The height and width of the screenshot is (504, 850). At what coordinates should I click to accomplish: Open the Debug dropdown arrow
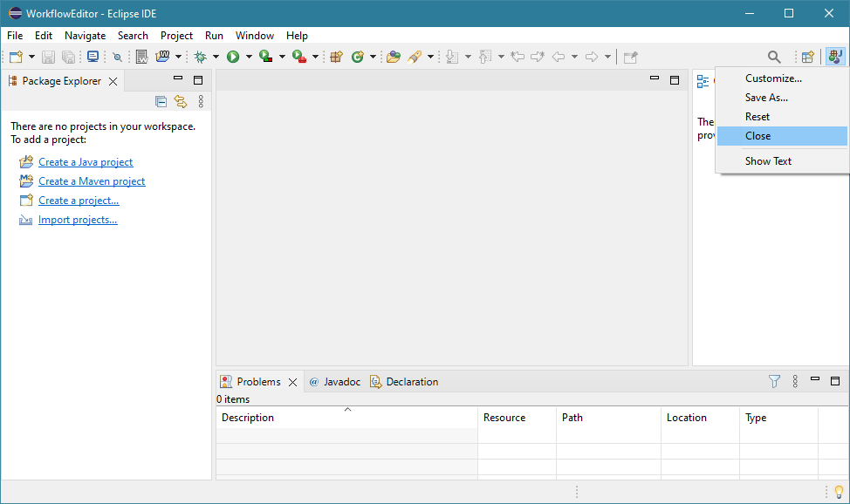coord(216,57)
